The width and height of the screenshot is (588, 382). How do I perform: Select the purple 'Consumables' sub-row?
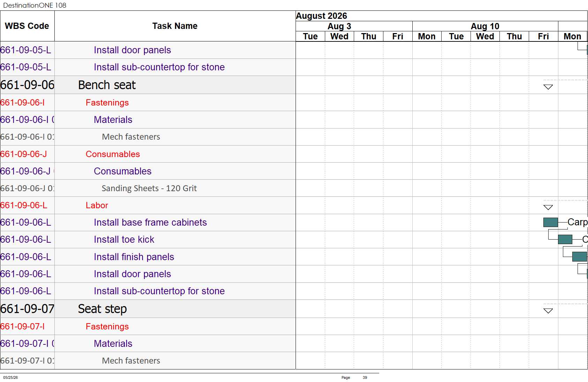tap(148, 171)
